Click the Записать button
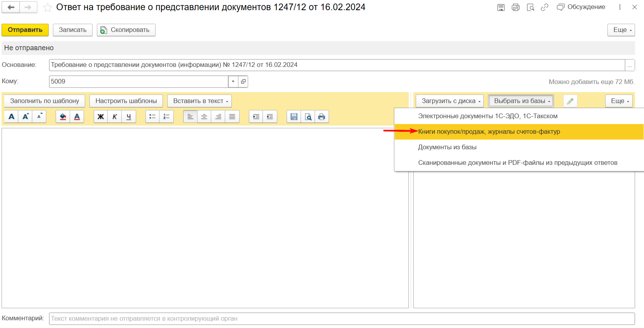Image resolution: width=644 pixels, height=328 pixels. pyautogui.click(x=73, y=30)
